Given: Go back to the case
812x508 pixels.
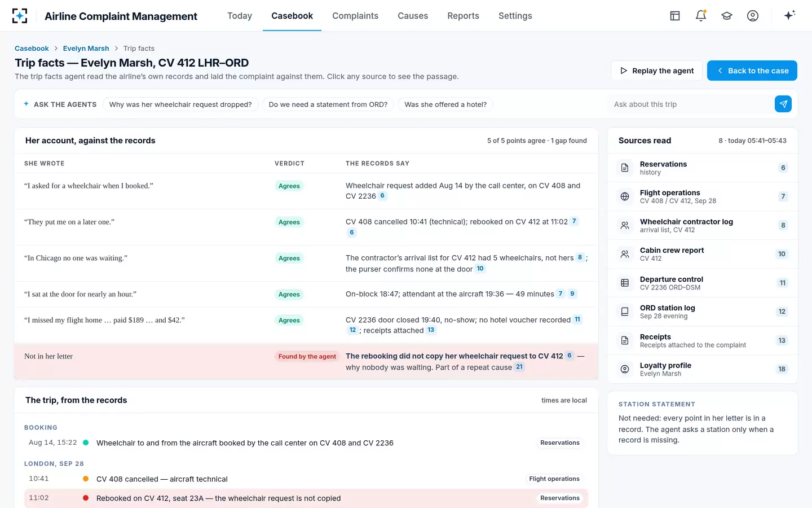Looking at the screenshot, I should point(752,71).
